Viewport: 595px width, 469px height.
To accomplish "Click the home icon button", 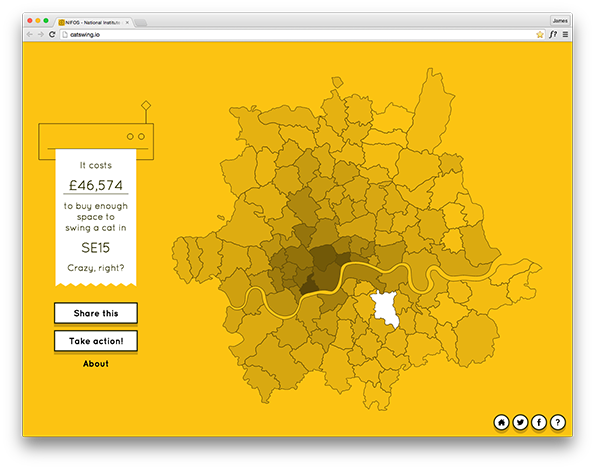I will point(501,422).
